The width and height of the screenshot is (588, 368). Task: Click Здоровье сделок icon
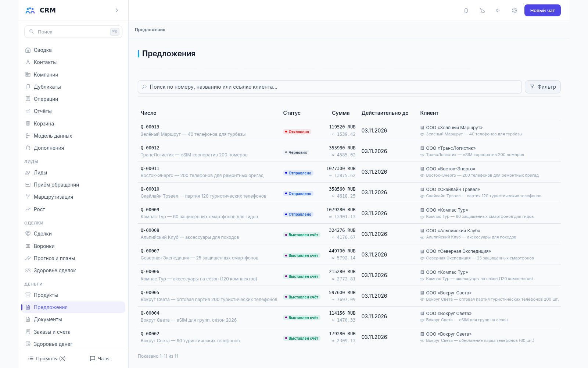coord(28,270)
